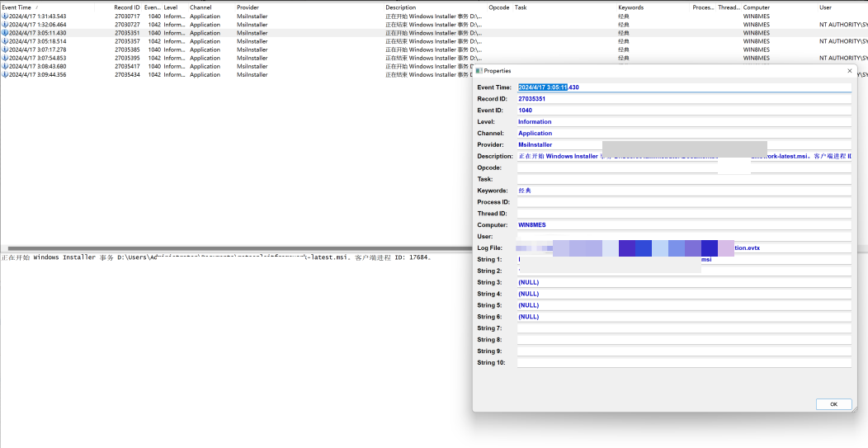
Task: Close the Properties dialog with X
Action: pyautogui.click(x=849, y=71)
